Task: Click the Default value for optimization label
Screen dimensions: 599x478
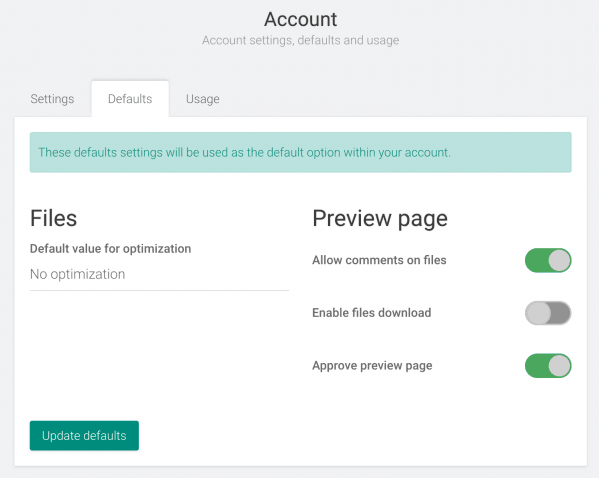Action: (110, 249)
